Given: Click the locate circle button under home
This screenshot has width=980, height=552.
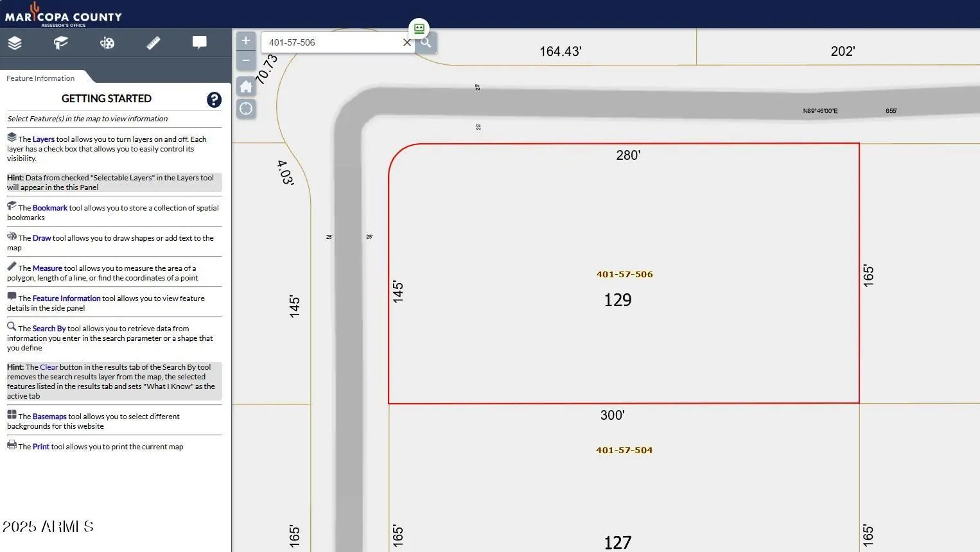Looking at the screenshot, I should [245, 108].
